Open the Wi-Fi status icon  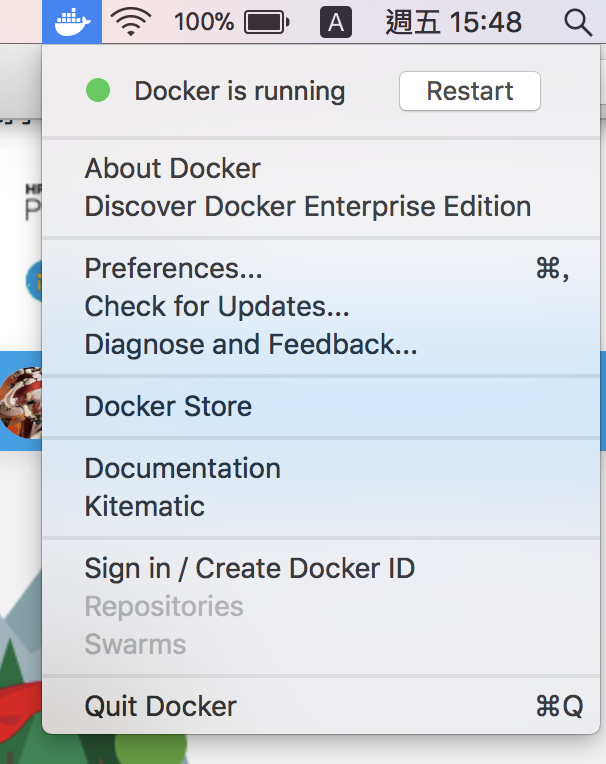(132, 21)
